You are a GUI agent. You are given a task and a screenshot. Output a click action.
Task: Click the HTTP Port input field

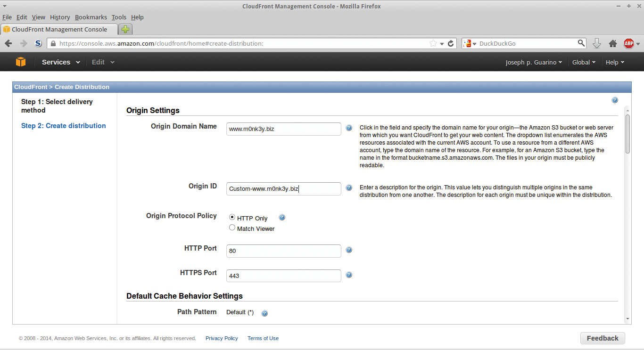[284, 251]
